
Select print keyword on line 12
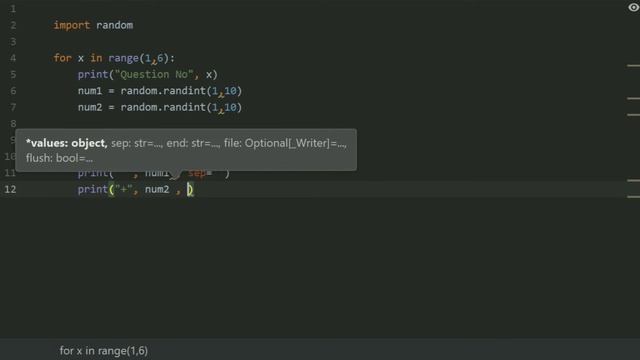93,189
